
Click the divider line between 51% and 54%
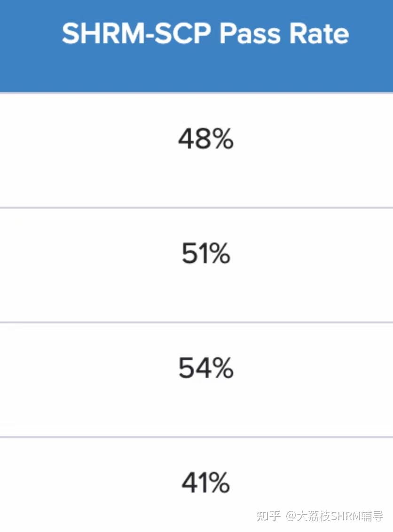196,322
